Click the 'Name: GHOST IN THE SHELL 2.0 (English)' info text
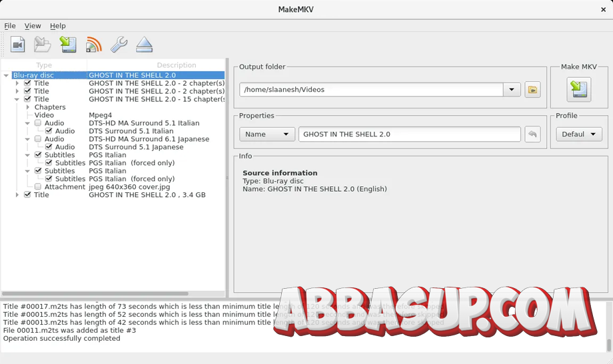613x364 pixels. click(x=314, y=189)
